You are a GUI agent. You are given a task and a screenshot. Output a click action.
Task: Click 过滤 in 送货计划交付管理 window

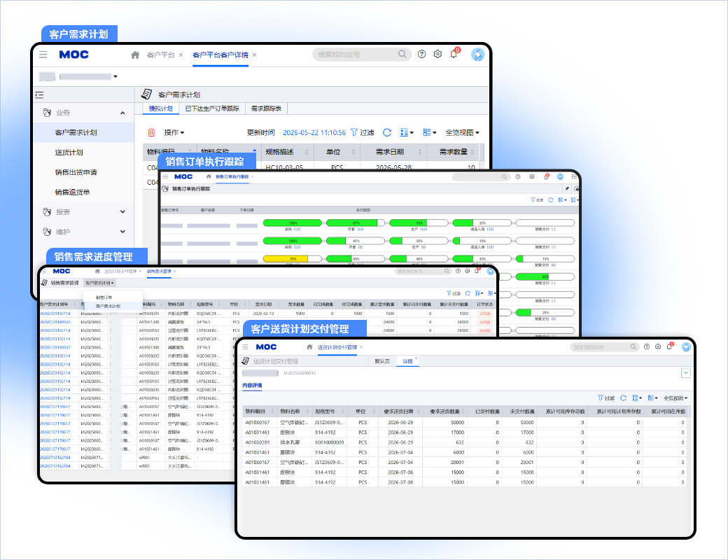(x=606, y=398)
